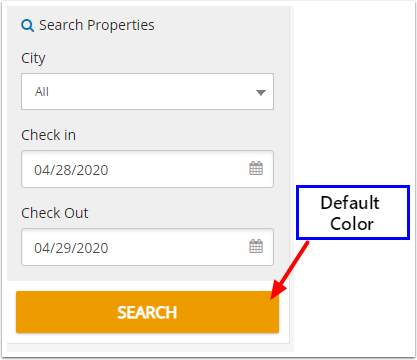Focus the Check Out date field
The width and height of the screenshot is (417, 360).
click(147, 247)
